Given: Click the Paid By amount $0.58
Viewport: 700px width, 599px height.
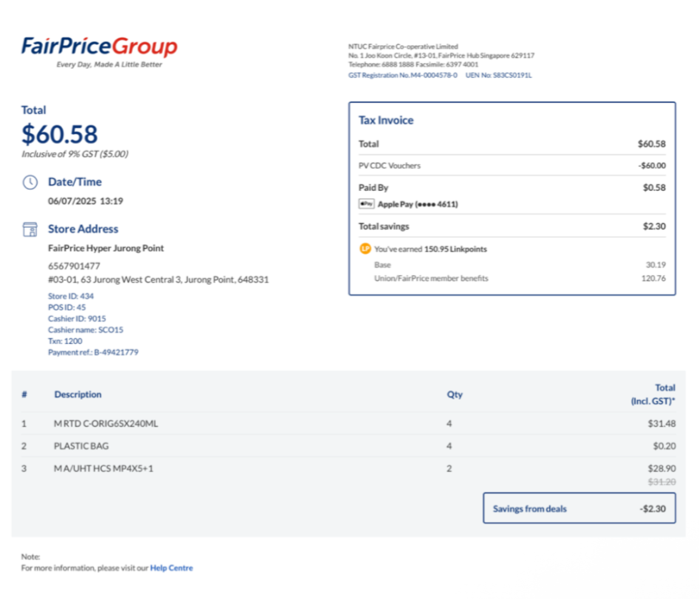Looking at the screenshot, I should (x=654, y=188).
